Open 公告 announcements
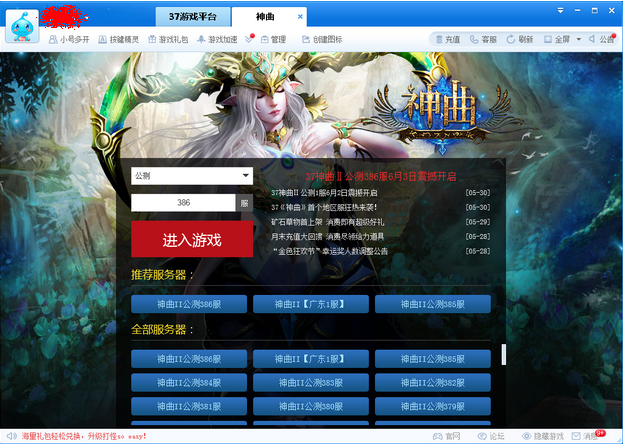 (602, 39)
